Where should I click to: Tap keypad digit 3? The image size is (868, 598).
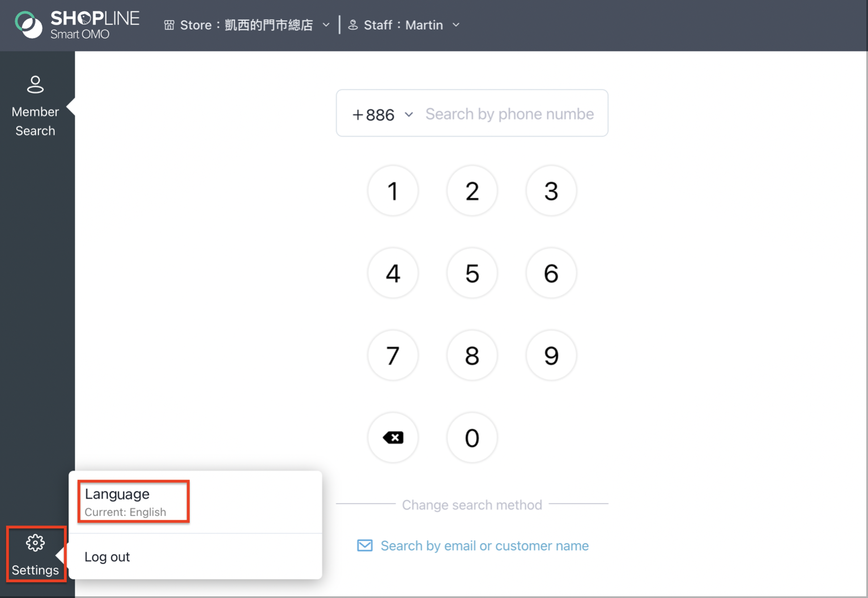point(551,191)
